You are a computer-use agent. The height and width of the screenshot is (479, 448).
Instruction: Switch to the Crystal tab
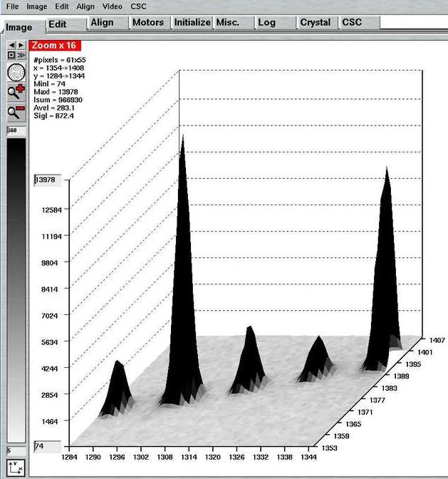point(318,23)
